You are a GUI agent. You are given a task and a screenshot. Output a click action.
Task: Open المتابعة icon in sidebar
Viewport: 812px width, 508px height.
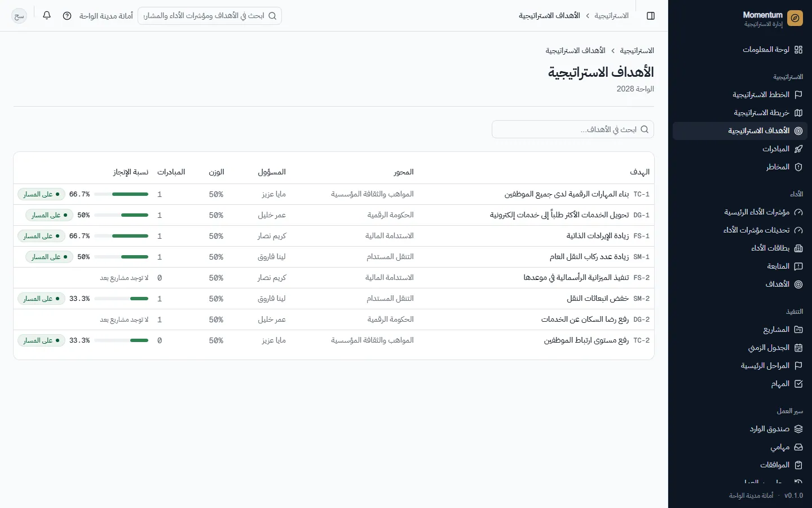coord(798,266)
